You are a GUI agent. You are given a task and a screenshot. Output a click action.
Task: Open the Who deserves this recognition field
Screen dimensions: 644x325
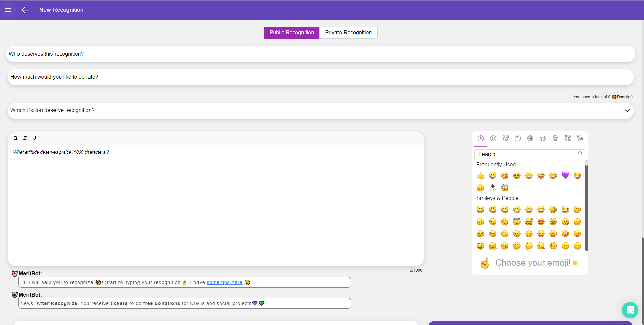[321, 54]
